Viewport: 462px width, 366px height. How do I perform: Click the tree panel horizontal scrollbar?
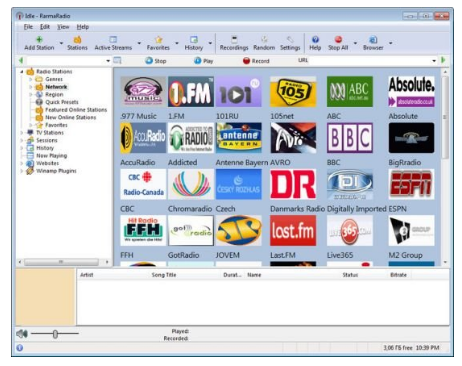click(61, 262)
